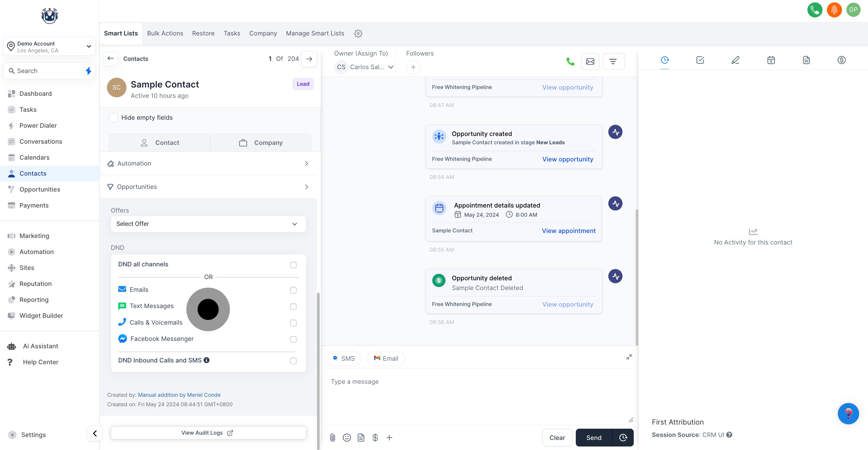Open the payments dollar icon in right panel
The width and height of the screenshot is (868, 450).
click(841, 60)
